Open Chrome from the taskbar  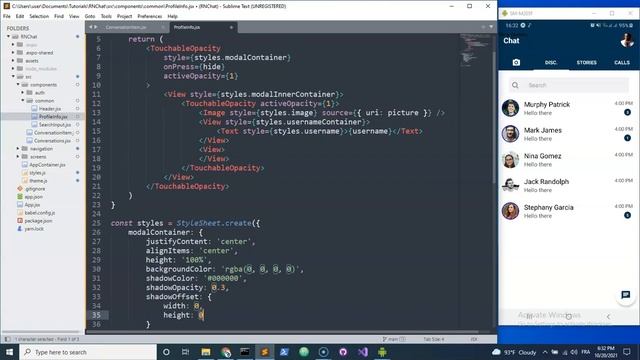coord(225,352)
